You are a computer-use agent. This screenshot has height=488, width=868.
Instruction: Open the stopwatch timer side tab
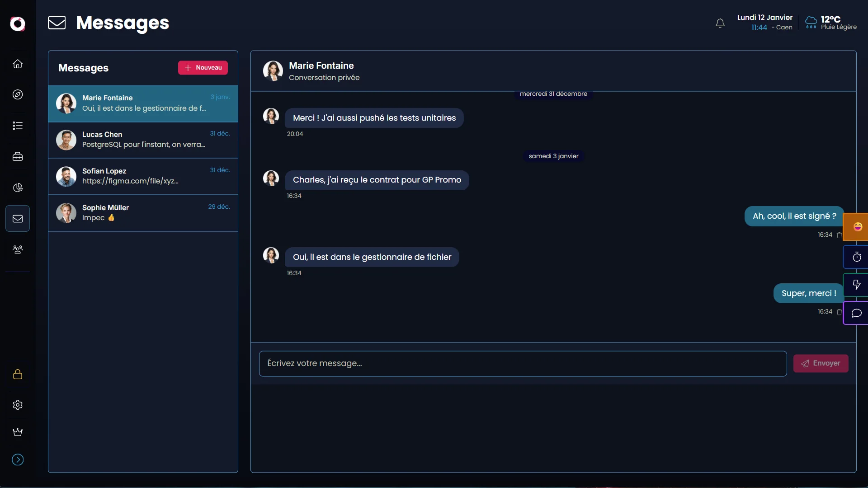point(856,257)
